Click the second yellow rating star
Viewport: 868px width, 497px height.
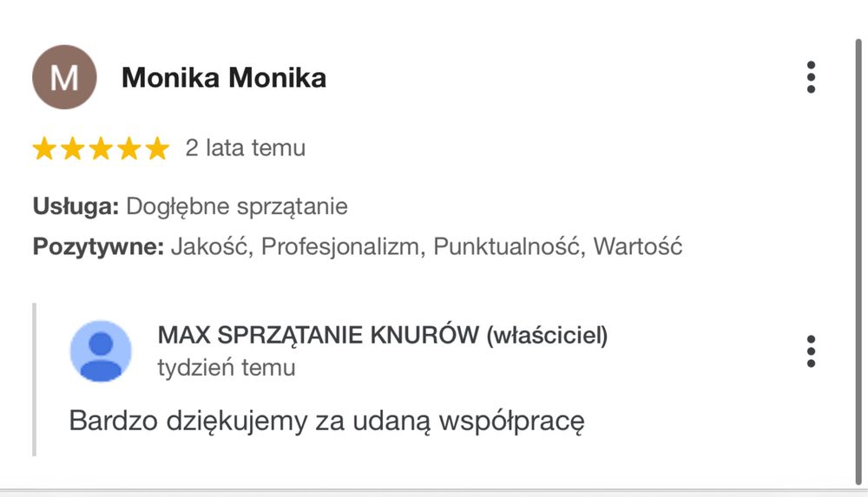(72, 149)
